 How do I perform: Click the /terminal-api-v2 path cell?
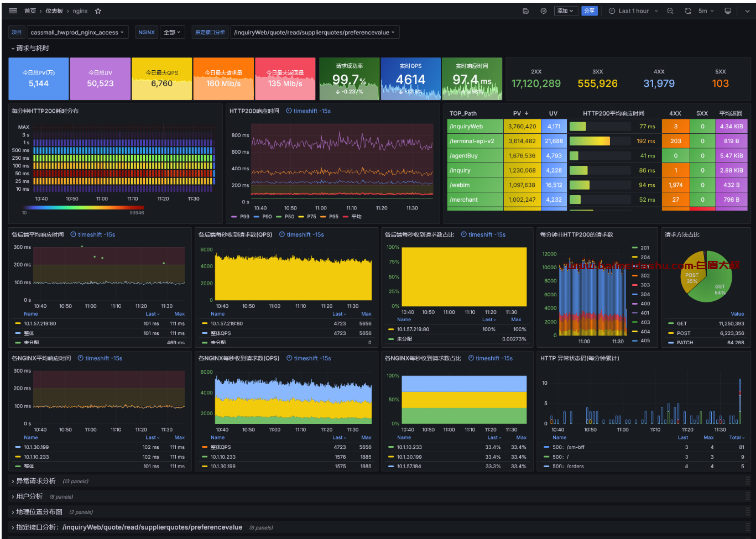[x=475, y=141]
